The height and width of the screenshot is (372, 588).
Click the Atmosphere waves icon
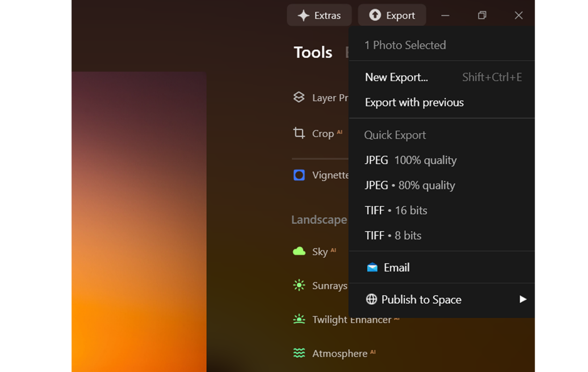click(x=299, y=353)
